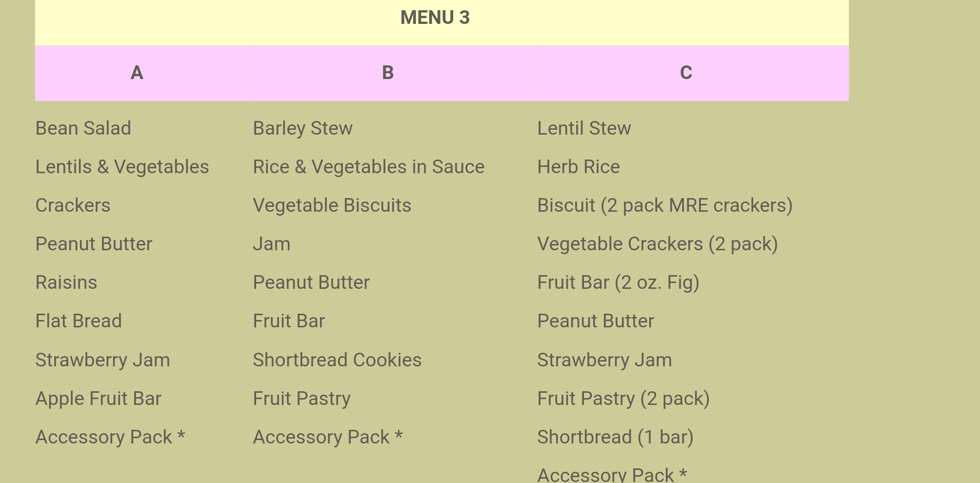980x483 pixels.
Task: Click Shortbread Cookies in column B
Action: pos(337,360)
